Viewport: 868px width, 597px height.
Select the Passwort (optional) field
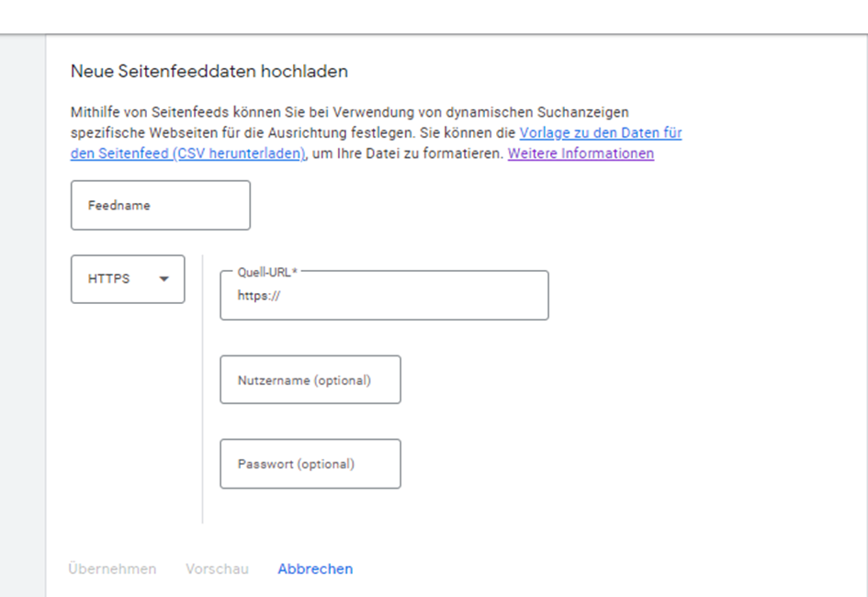[x=310, y=464]
